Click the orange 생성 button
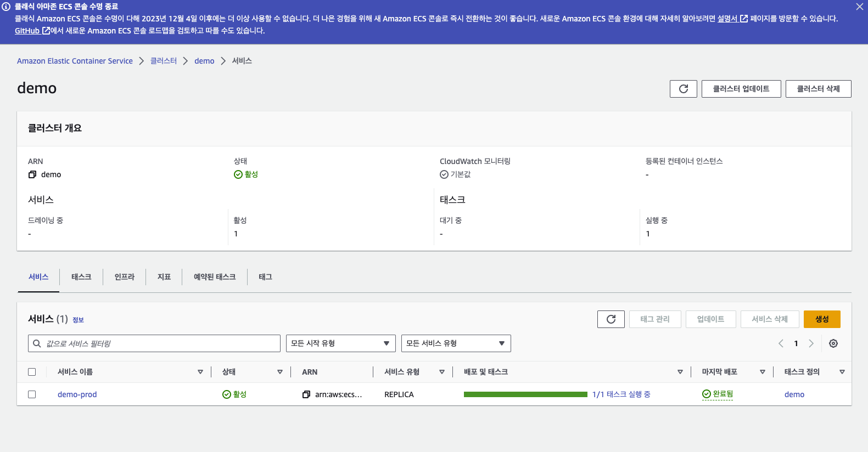The width and height of the screenshot is (868, 452). click(822, 319)
